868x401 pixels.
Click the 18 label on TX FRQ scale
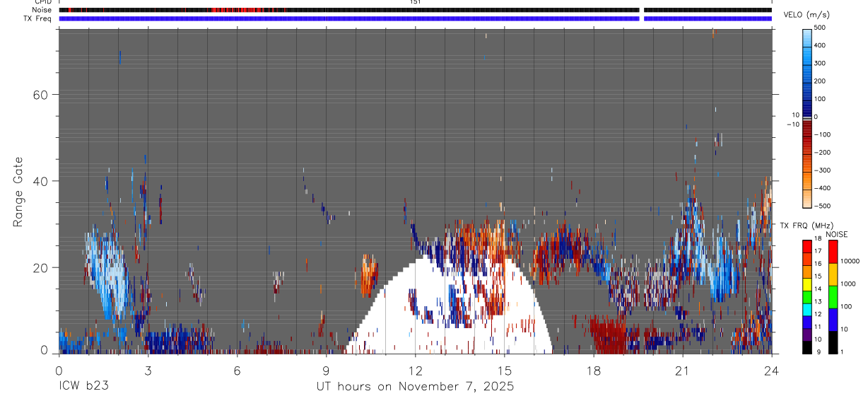[x=817, y=238]
